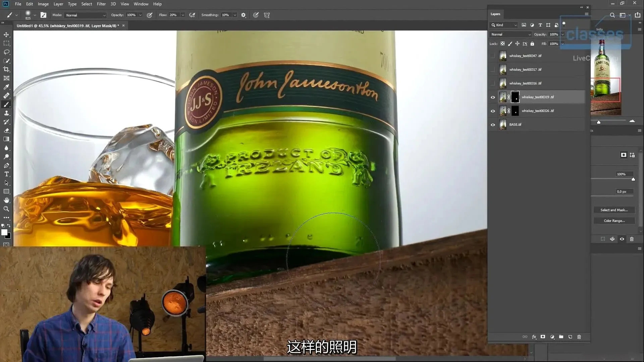Open the Filter menu
The height and width of the screenshot is (362, 644).
point(101,4)
